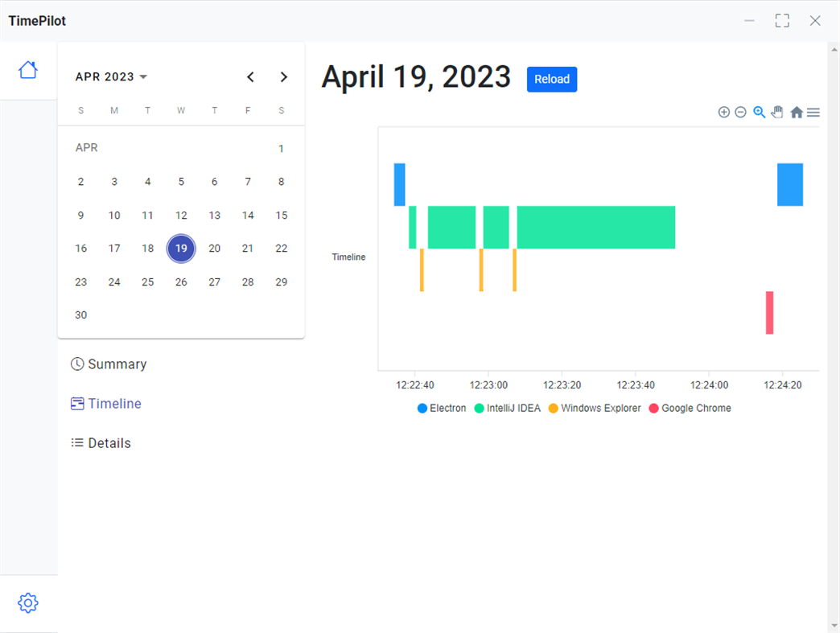This screenshot has height=633, width=840.
Task: Click the red Google Chrome timeline bar
Action: (x=769, y=313)
